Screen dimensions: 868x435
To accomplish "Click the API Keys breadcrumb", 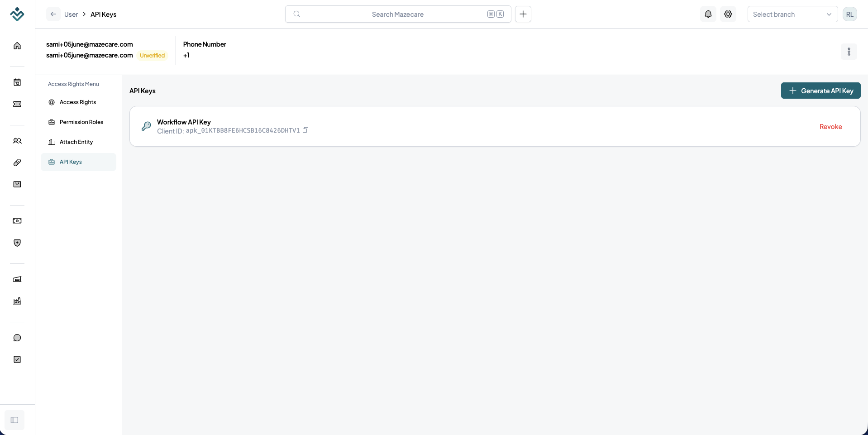I will click(103, 14).
